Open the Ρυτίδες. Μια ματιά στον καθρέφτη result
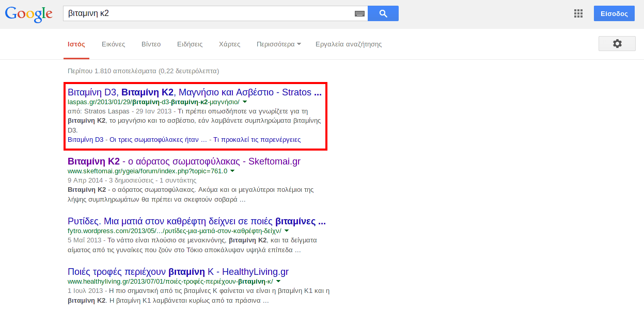Screen dimensions: 644x312 point(197,222)
